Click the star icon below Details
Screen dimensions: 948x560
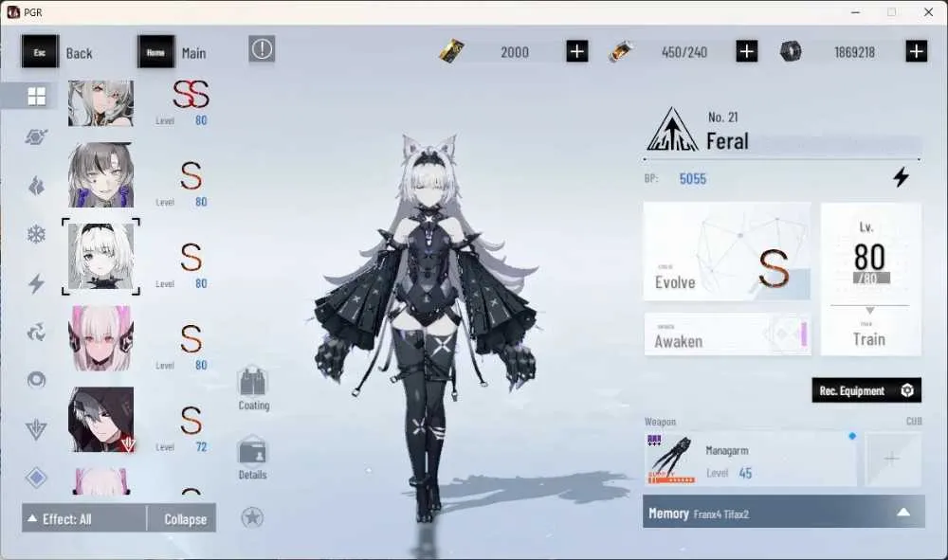pyautogui.click(x=252, y=517)
